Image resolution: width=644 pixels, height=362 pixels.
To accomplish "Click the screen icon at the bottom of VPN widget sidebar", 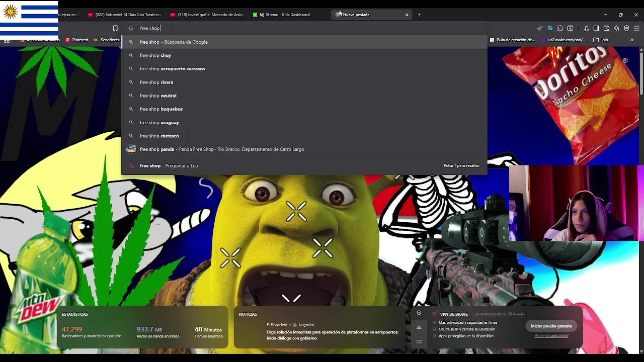I will pos(419,341).
